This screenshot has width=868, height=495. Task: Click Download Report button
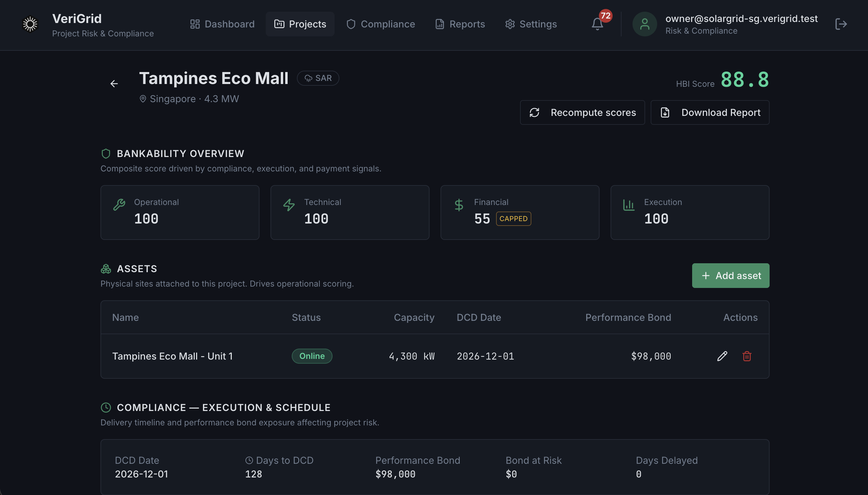[710, 112]
